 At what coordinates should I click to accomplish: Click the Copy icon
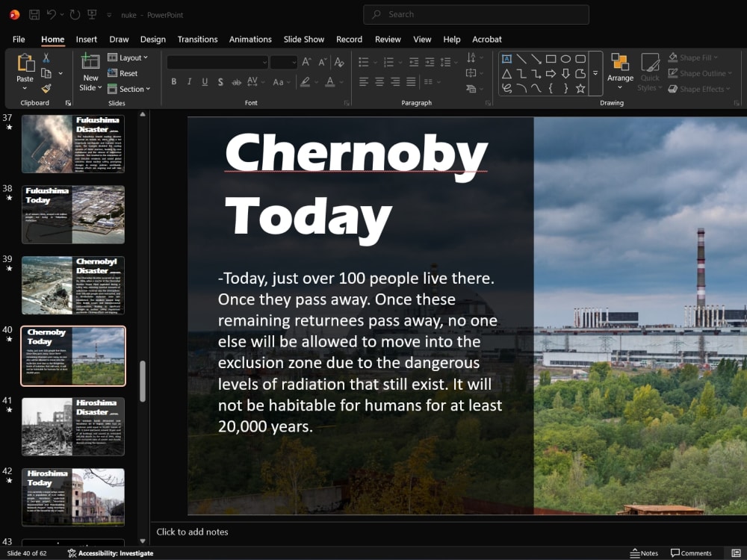click(46, 73)
